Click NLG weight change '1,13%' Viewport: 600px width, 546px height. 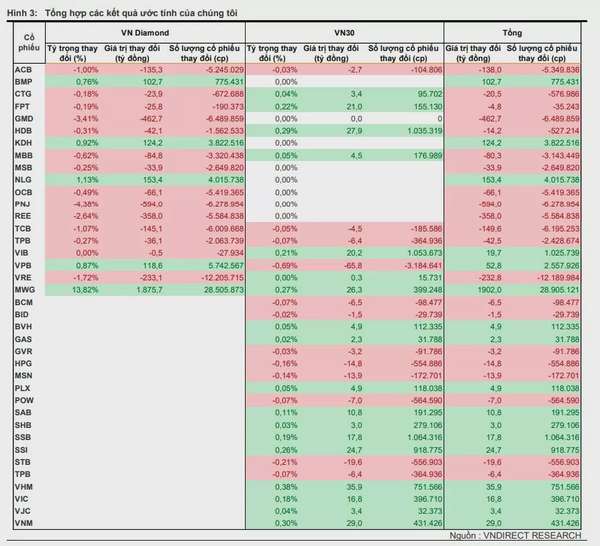coord(87,180)
